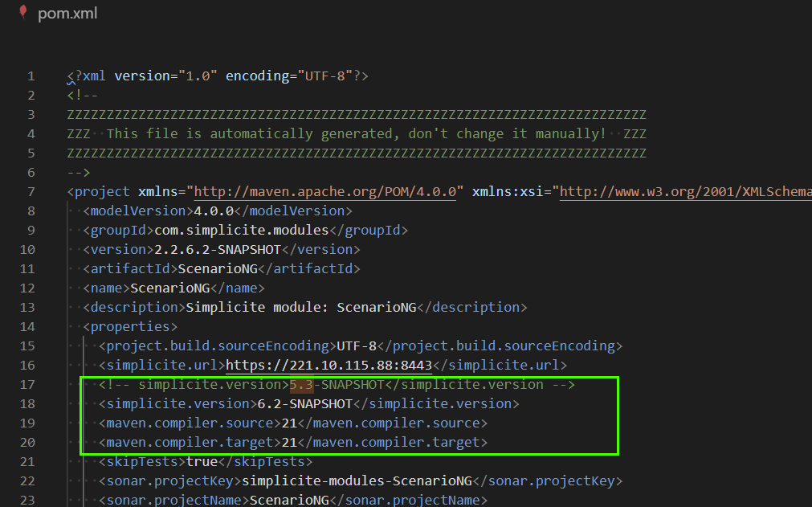Open the www.w3.org XMLSchema link

click(x=684, y=192)
